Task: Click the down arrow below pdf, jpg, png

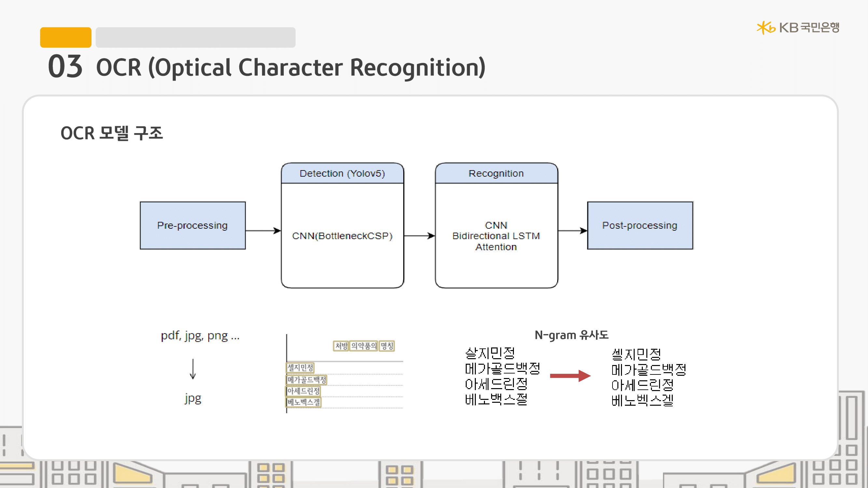Action: pyautogui.click(x=193, y=369)
